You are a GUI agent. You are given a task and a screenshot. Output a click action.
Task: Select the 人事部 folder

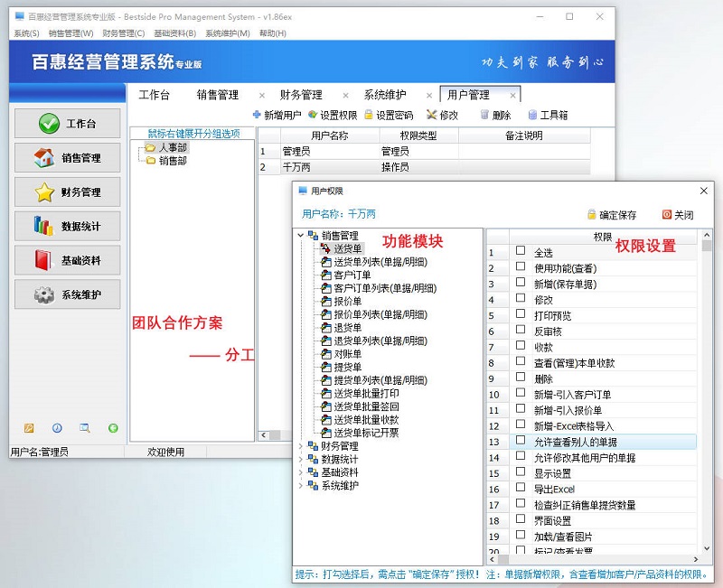[x=166, y=147]
